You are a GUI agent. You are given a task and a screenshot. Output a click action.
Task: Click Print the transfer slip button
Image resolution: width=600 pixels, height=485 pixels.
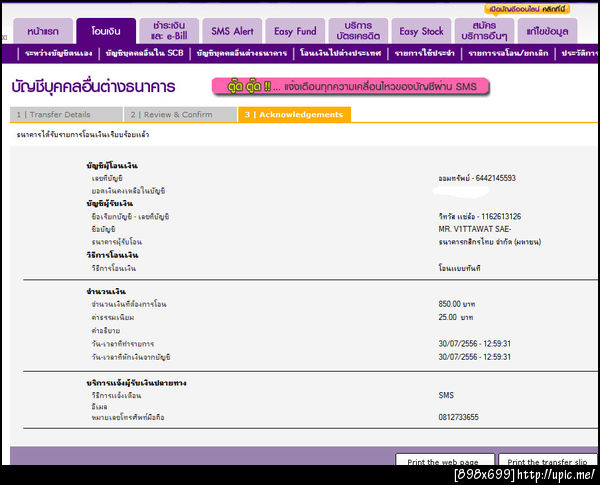click(548, 460)
